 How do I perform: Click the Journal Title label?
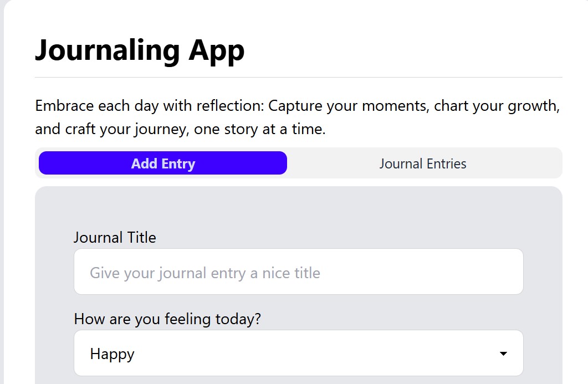pyautogui.click(x=115, y=237)
